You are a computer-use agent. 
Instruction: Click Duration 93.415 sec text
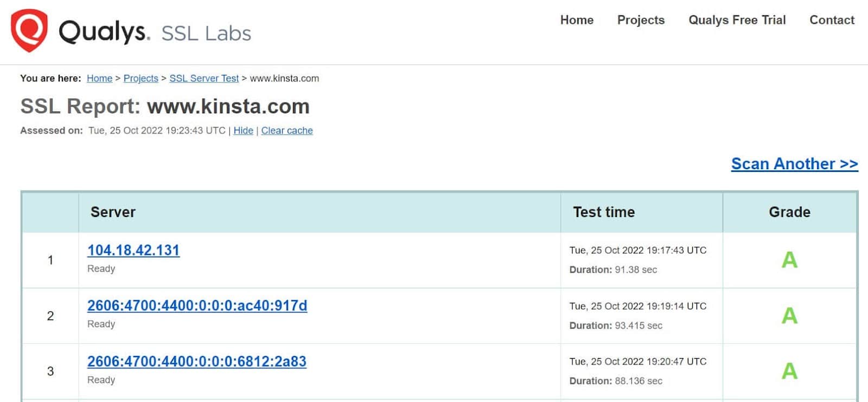616,326
